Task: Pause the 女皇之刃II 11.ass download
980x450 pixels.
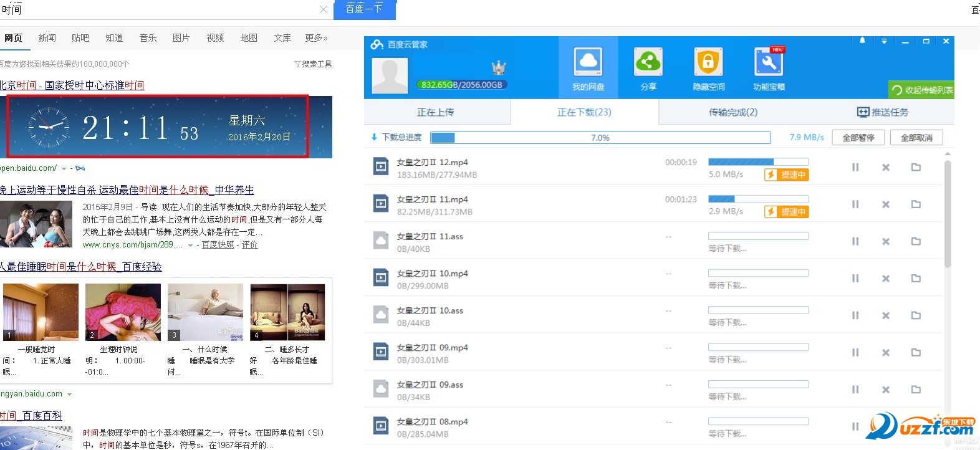Action: point(855,241)
